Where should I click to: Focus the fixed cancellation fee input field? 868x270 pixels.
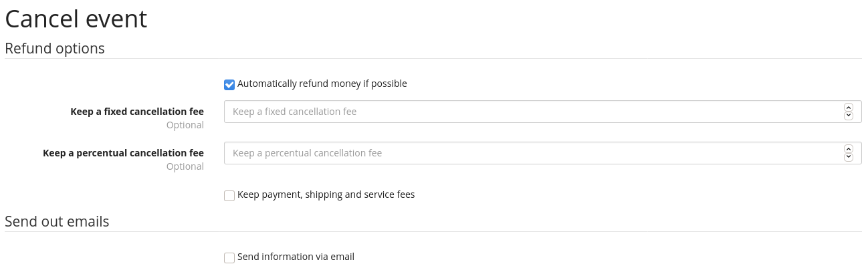coord(528,112)
